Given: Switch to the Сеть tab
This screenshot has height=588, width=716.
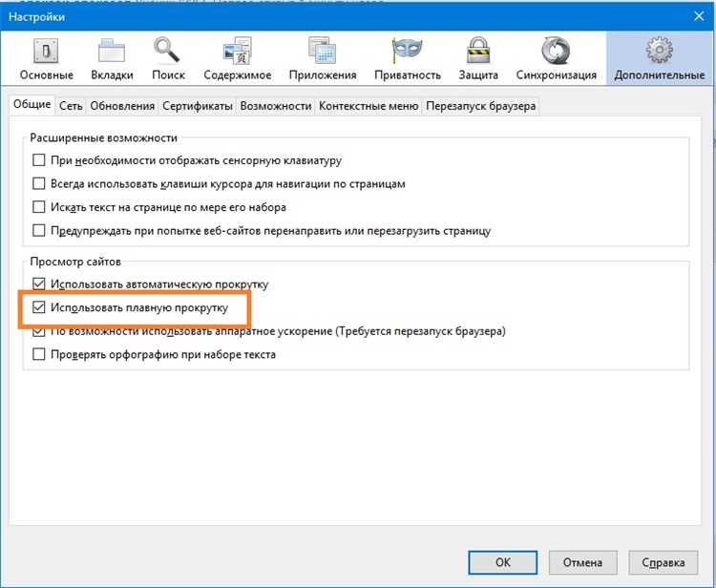Looking at the screenshot, I should click(x=70, y=106).
